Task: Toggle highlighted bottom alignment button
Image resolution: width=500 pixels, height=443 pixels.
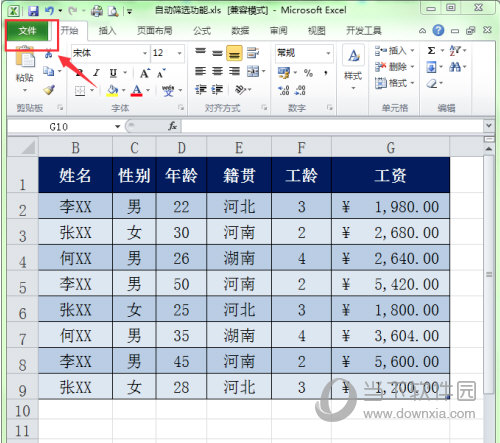Action: 234,53
